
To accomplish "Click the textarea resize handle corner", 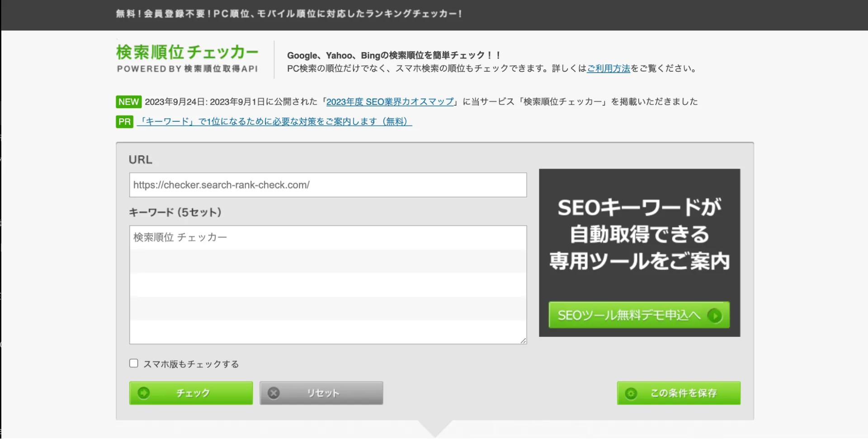I will [523, 340].
